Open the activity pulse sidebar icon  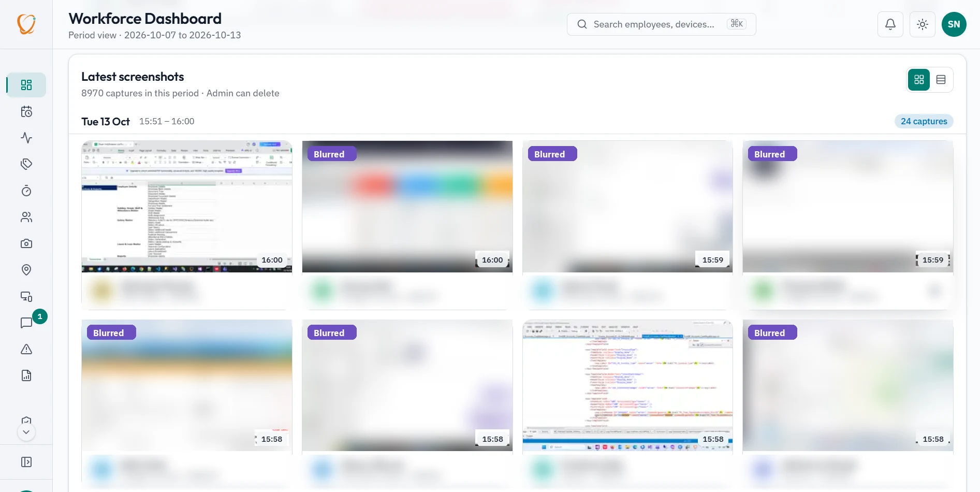point(26,138)
